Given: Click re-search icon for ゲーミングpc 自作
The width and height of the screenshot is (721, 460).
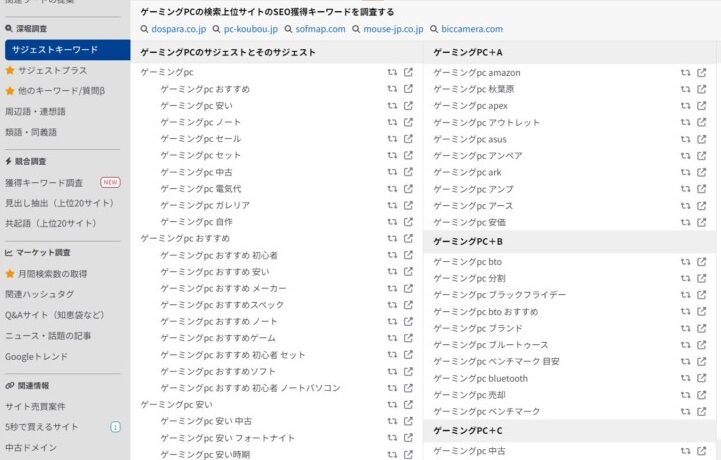Looking at the screenshot, I should (x=392, y=222).
